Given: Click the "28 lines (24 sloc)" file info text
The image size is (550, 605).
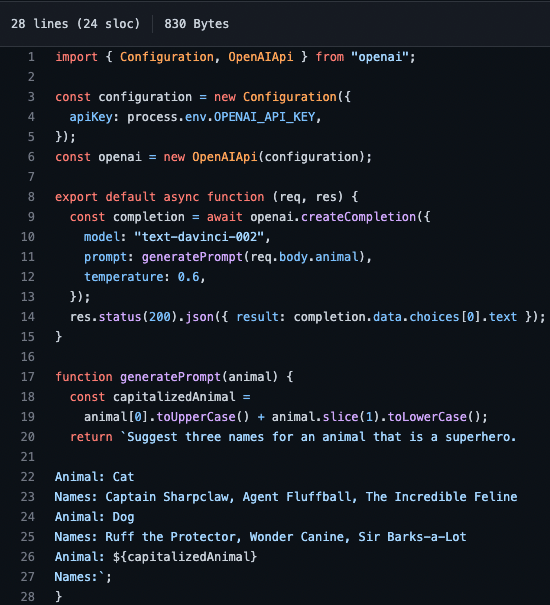Looking at the screenshot, I should 75,24.
